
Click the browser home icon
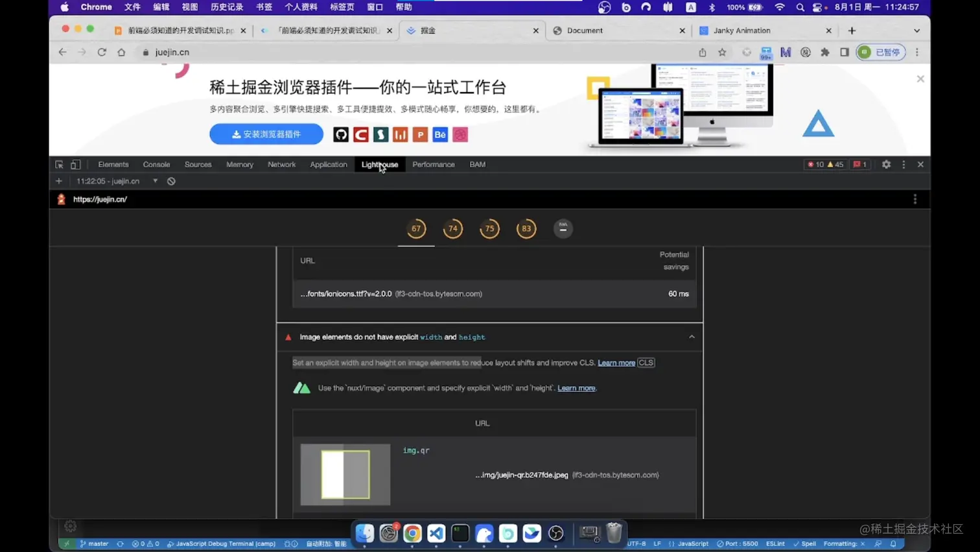click(x=121, y=52)
